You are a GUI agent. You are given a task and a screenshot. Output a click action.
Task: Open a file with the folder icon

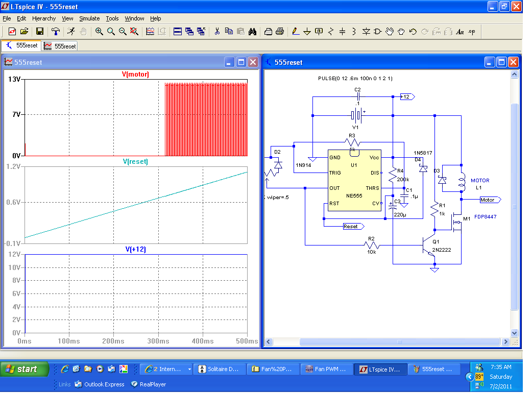24,32
